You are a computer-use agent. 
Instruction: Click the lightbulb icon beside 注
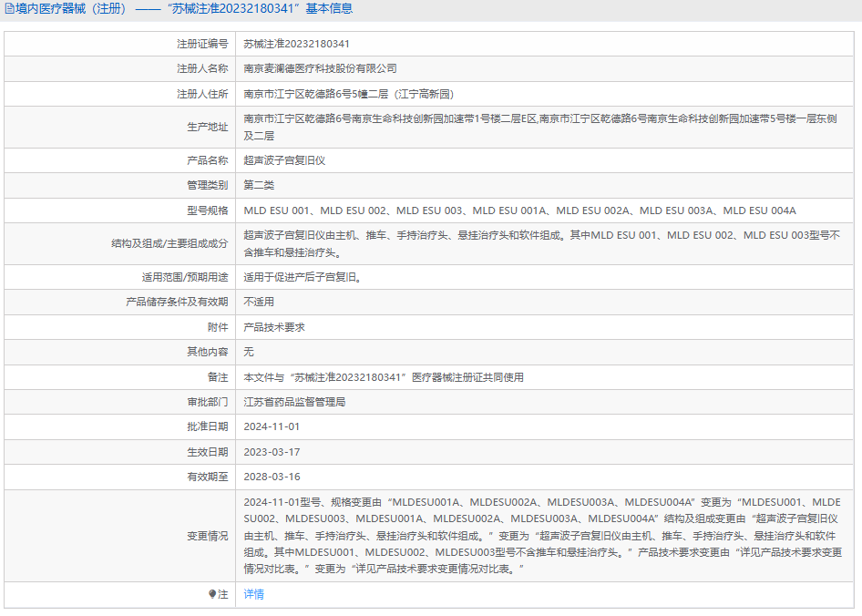(x=212, y=594)
